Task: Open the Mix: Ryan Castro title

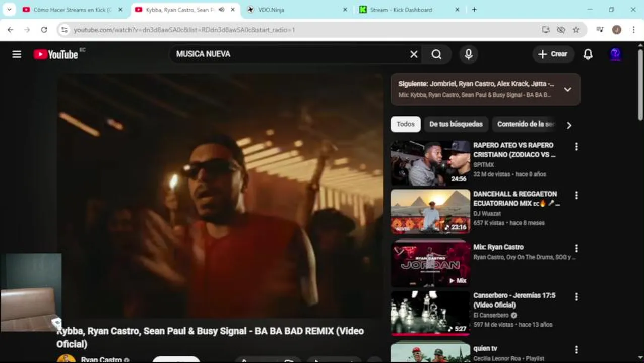Action: (498, 247)
